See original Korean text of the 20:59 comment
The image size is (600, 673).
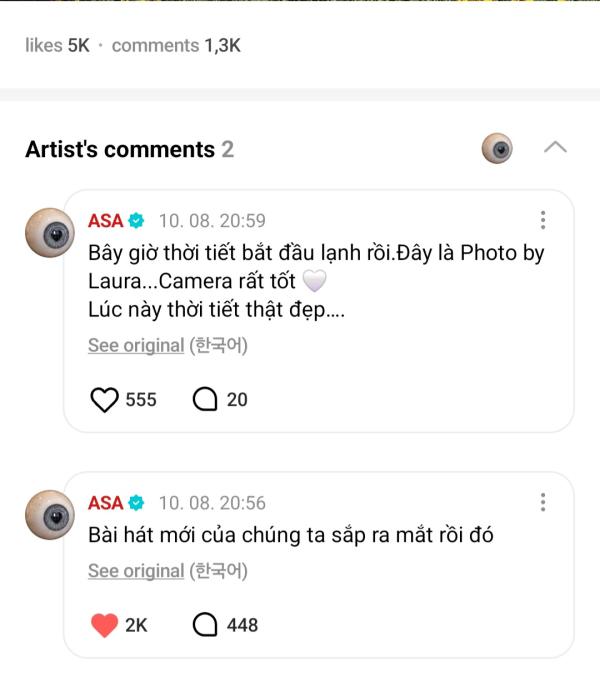pos(136,345)
